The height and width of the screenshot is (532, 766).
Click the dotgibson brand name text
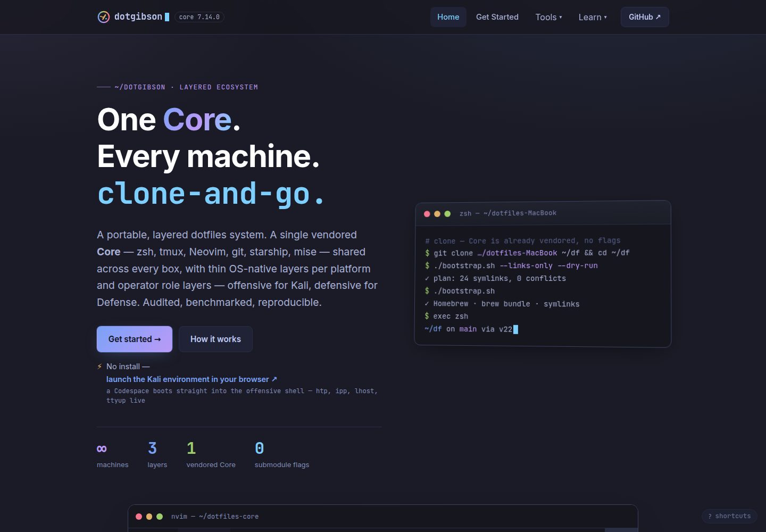138,17
